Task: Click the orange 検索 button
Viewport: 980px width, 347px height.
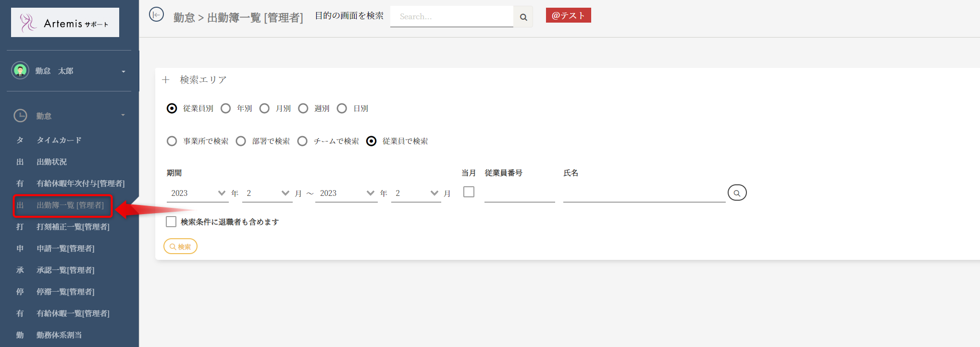Action: tap(180, 246)
